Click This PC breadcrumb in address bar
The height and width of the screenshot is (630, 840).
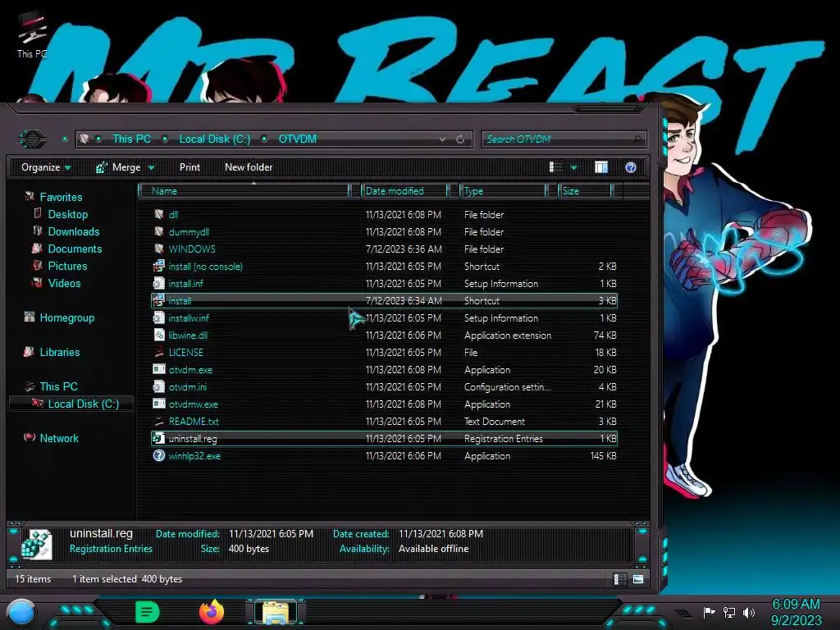coord(131,139)
